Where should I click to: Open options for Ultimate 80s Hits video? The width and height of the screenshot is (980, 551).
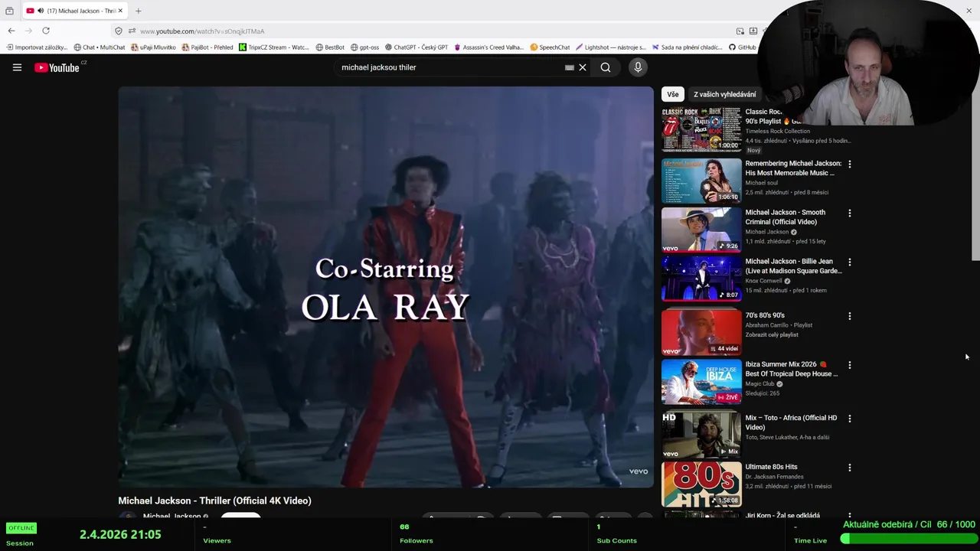849,467
